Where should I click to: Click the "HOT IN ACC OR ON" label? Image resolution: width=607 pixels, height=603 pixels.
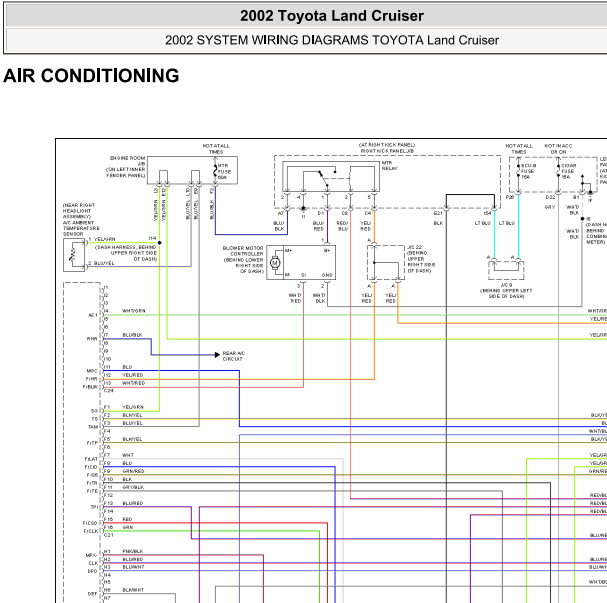558,149
